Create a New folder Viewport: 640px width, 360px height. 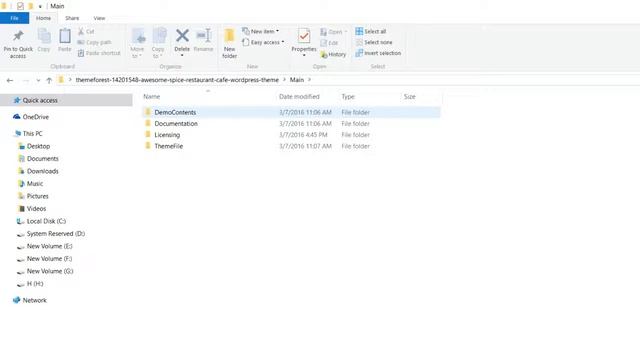click(229, 44)
